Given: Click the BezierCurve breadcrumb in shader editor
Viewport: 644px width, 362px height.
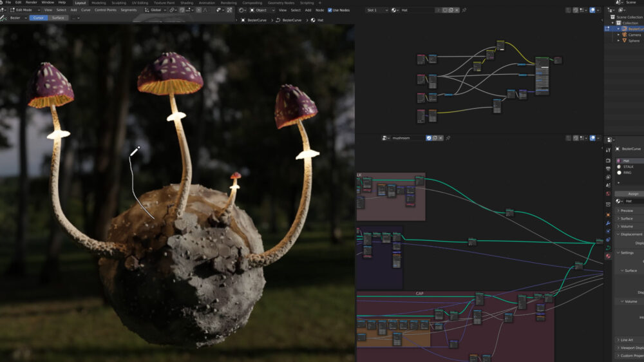Looking at the screenshot, I should coord(254,20).
